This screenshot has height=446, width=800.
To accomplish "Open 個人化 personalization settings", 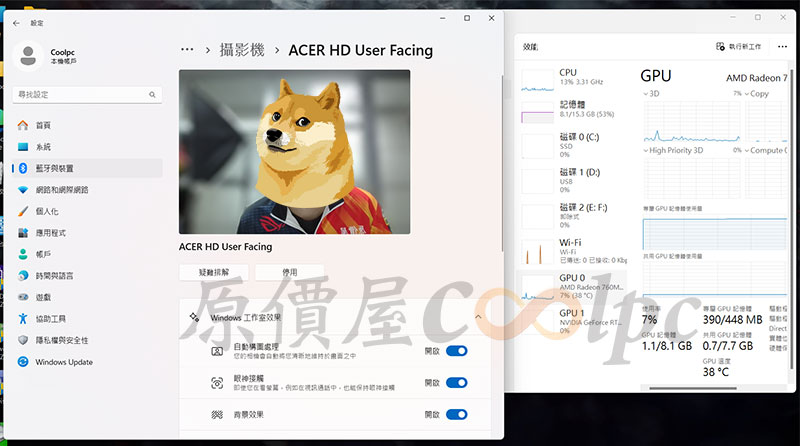I will click(x=87, y=211).
